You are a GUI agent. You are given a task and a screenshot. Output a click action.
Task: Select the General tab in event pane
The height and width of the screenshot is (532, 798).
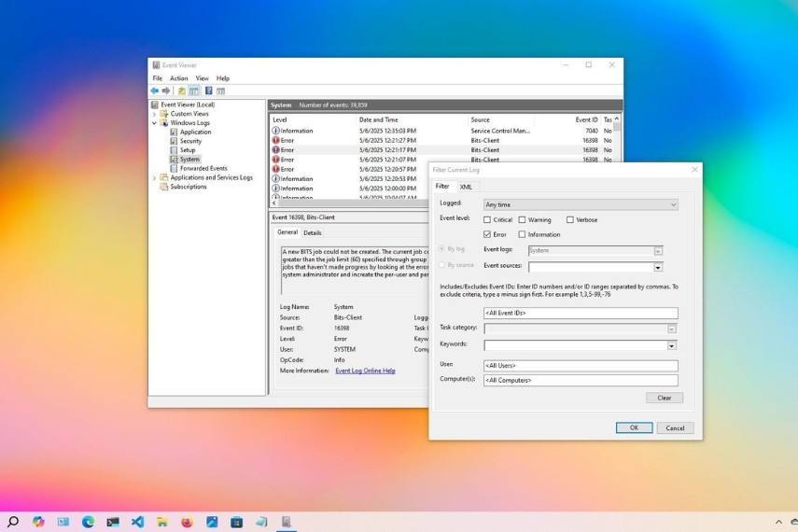287,232
